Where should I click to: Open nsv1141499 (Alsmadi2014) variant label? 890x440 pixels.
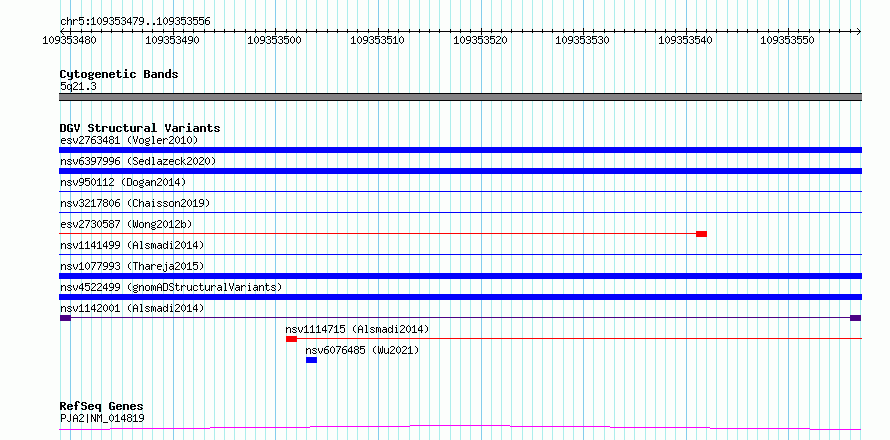(x=132, y=245)
